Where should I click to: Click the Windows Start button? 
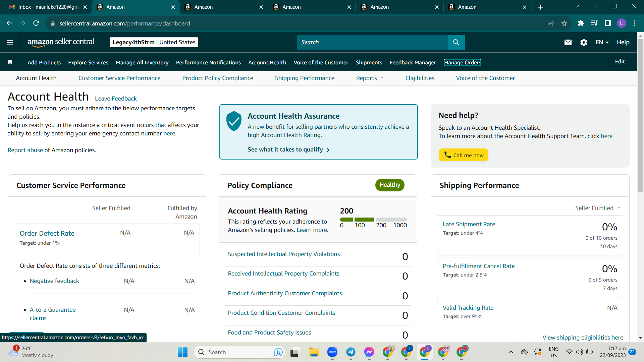click(182, 352)
